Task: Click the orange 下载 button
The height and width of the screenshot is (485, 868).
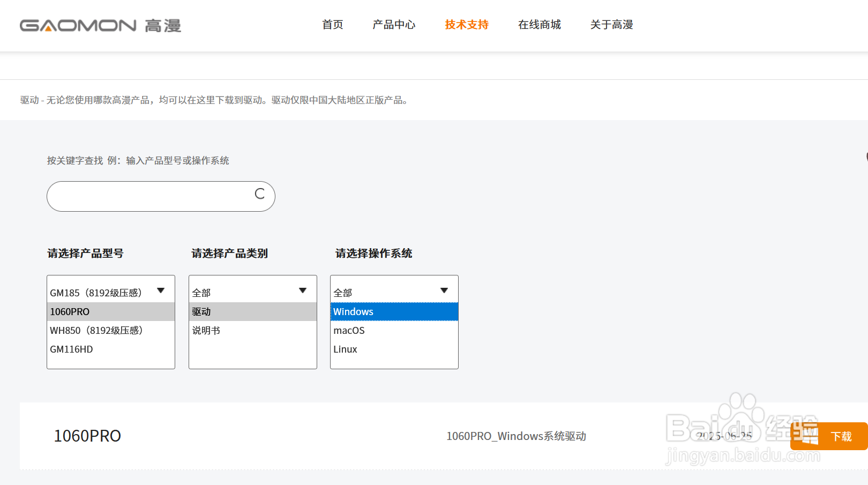Action: (x=841, y=436)
